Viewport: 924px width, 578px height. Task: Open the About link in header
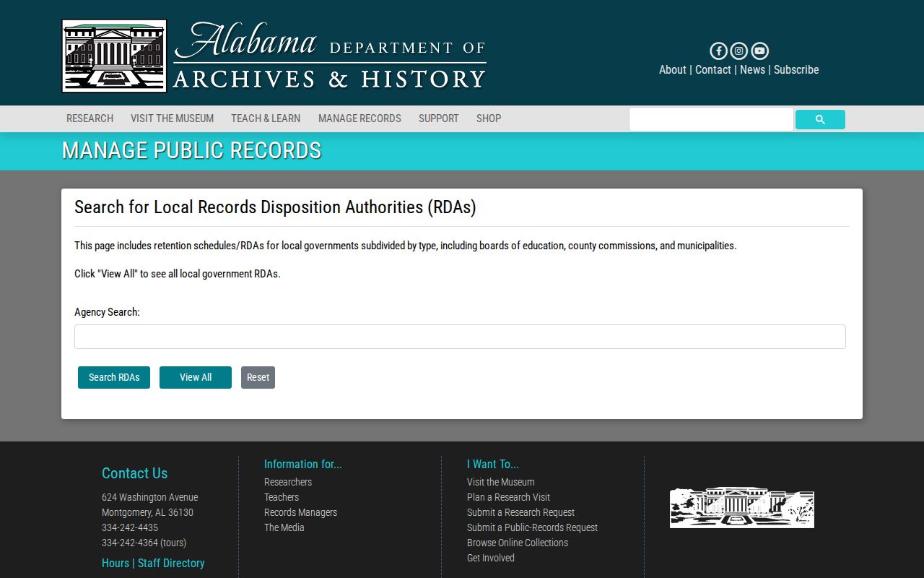pyautogui.click(x=673, y=70)
